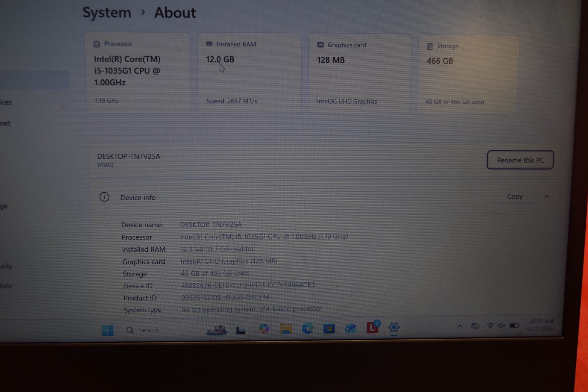
Task: Click the Intel(R) UHD Graphics card caption
Action: [347, 101]
